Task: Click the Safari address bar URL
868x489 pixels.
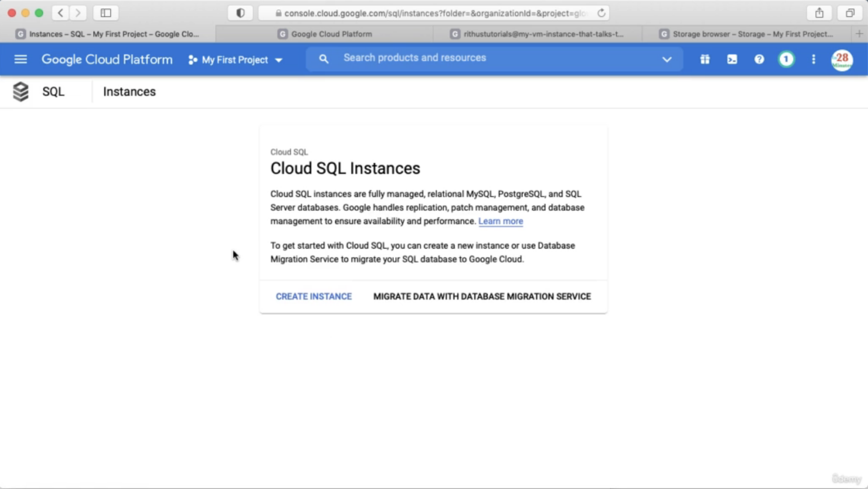Action: click(x=433, y=13)
